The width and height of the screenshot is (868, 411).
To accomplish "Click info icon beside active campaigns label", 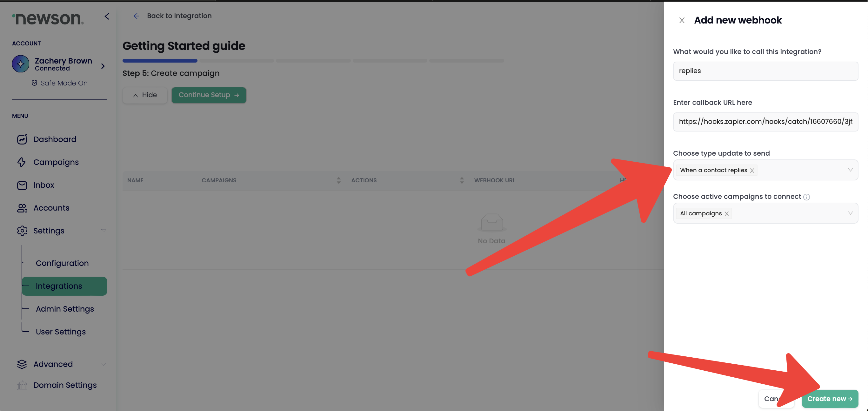I will (x=806, y=197).
